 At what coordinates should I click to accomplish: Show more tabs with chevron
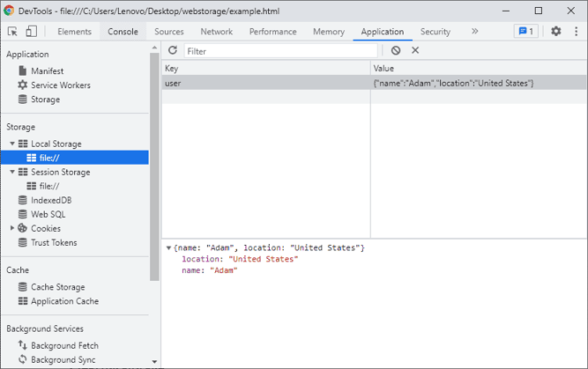coord(474,32)
